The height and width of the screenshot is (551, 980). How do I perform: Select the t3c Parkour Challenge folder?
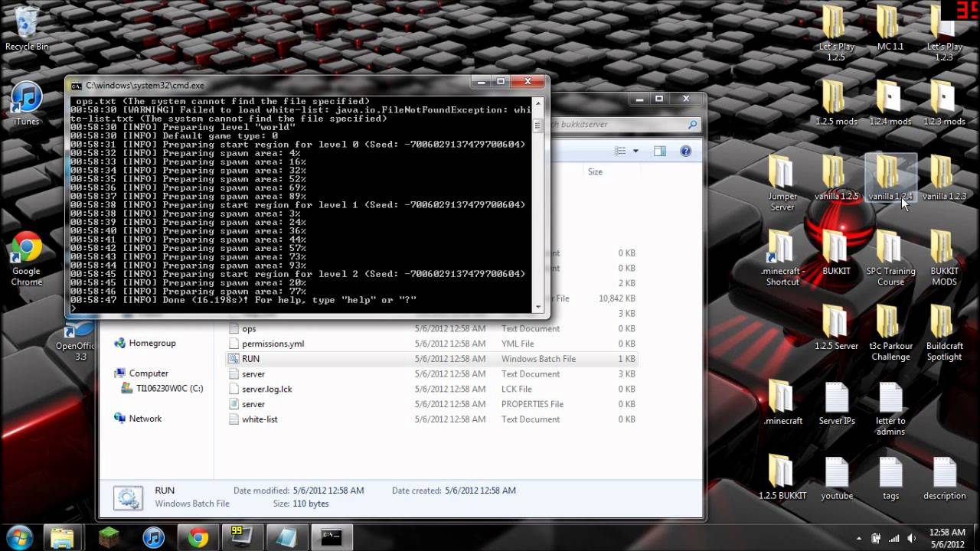[890, 333]
